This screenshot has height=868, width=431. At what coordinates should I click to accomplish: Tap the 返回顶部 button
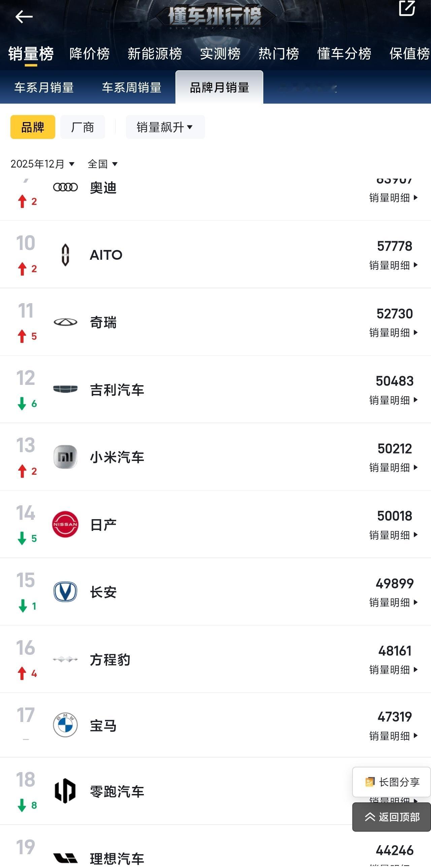(392, 817)
